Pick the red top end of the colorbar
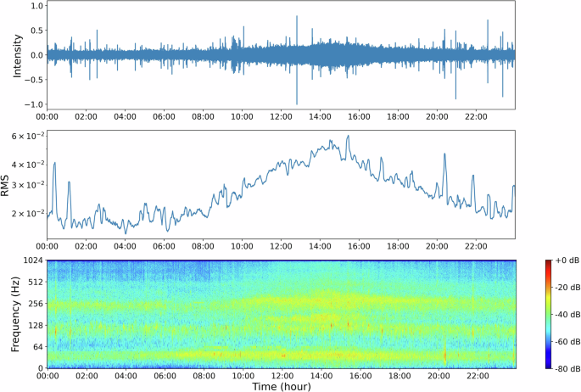Screen dimensions: 581x392 tap(549, 264)
